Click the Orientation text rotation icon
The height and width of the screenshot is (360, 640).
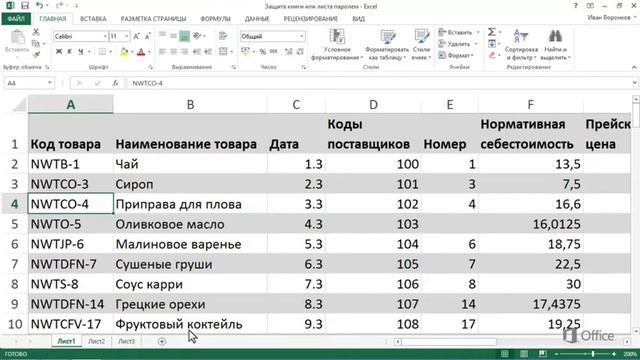click(x=198, y=36)
